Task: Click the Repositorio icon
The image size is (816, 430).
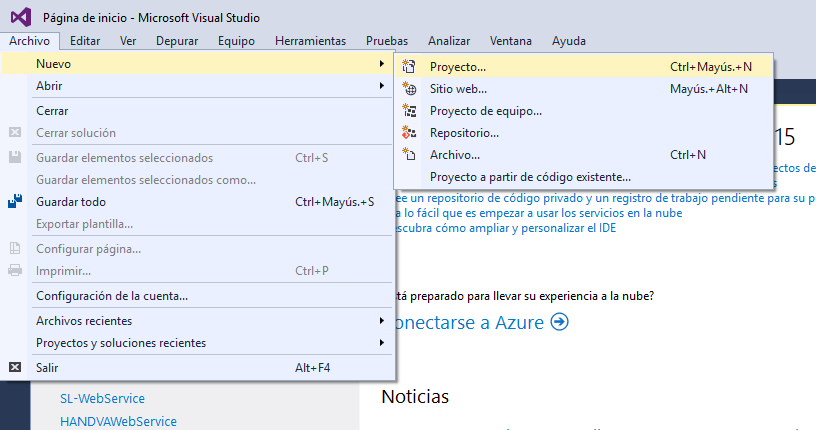Action: point(410,133)
